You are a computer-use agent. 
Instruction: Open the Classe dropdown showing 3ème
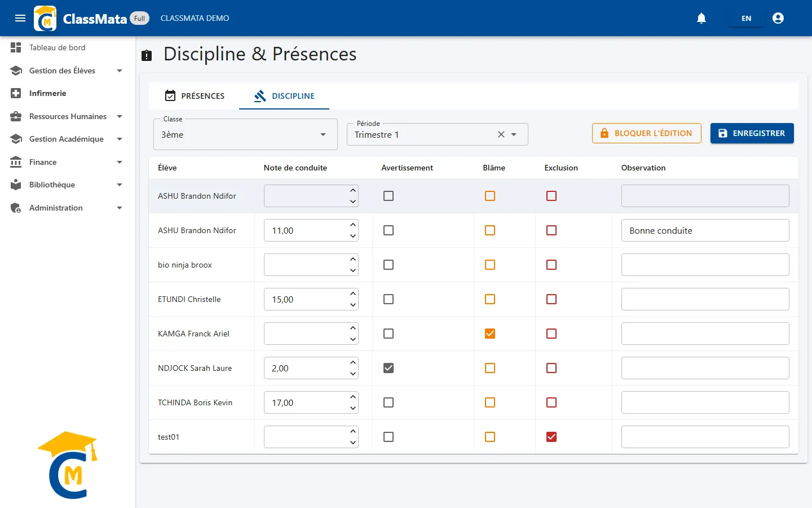click(245, 134)
